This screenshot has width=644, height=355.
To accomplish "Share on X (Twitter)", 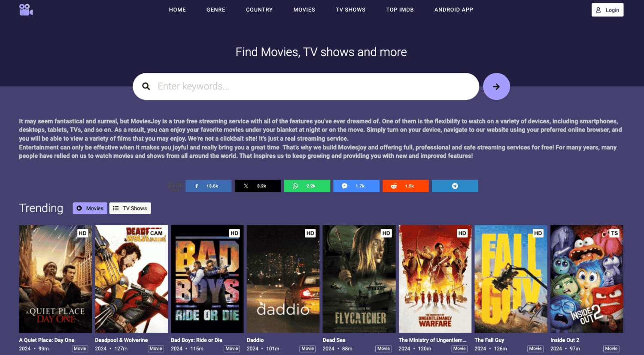I will coord(258,186).
